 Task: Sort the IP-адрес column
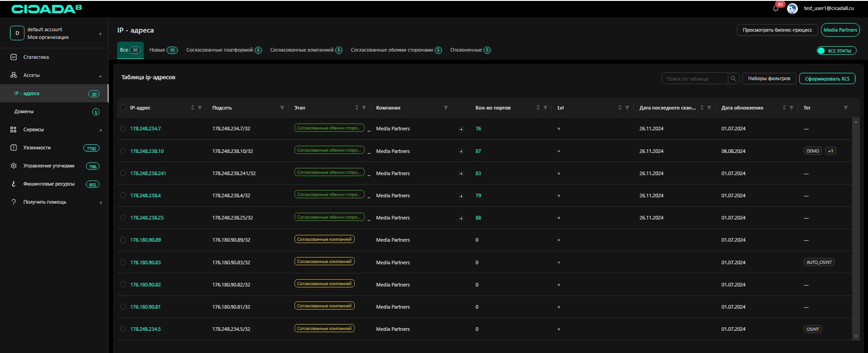click(193, 108)
